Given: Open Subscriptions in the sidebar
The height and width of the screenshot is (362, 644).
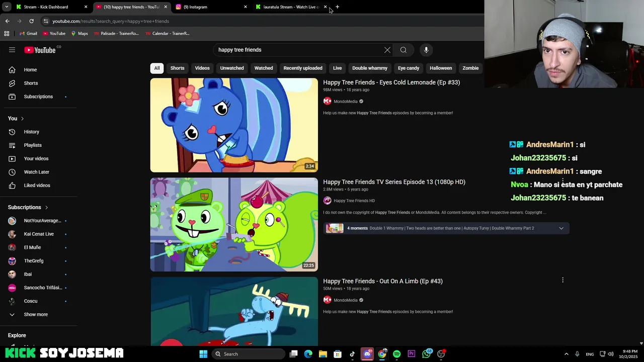Looking at the screenshot, I should (39, 97).
